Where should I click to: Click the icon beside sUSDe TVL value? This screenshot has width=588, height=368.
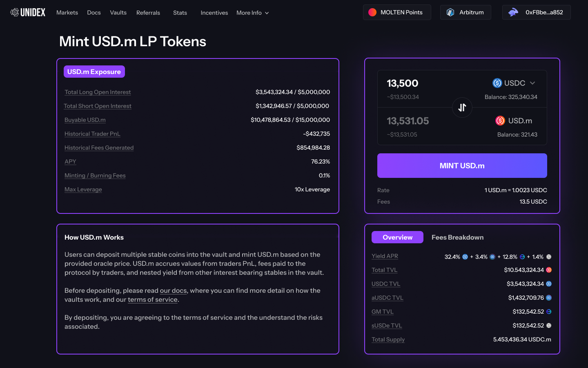click(549, 325)
